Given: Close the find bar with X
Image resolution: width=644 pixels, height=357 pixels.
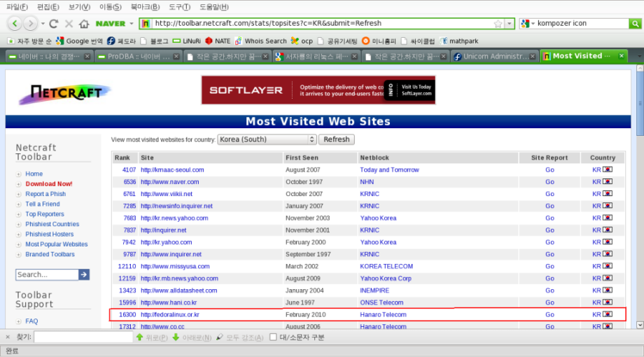Looking at the screenshot, I should tap(8, 337).
